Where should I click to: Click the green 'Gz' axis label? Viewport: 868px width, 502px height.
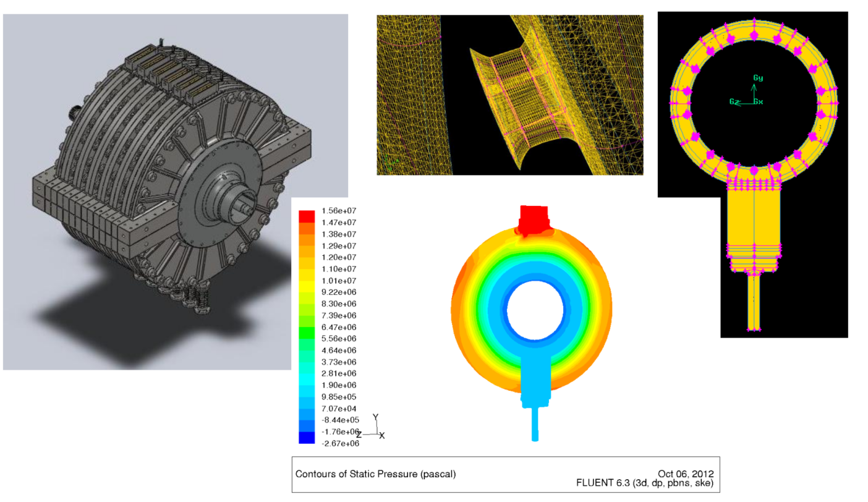pyautogui.click(x=734, y=101)
